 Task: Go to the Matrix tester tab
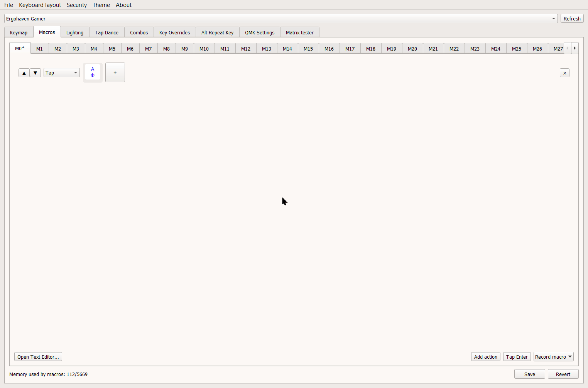click(299, 33)
